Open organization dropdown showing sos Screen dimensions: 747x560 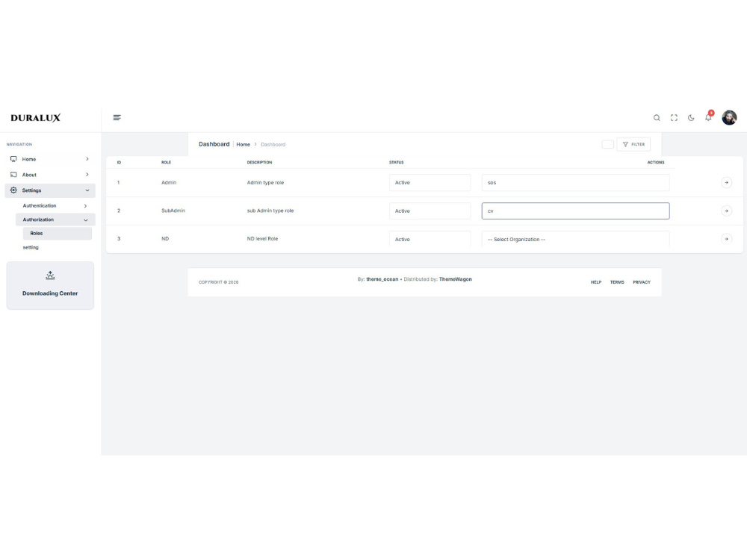[575, 182]
